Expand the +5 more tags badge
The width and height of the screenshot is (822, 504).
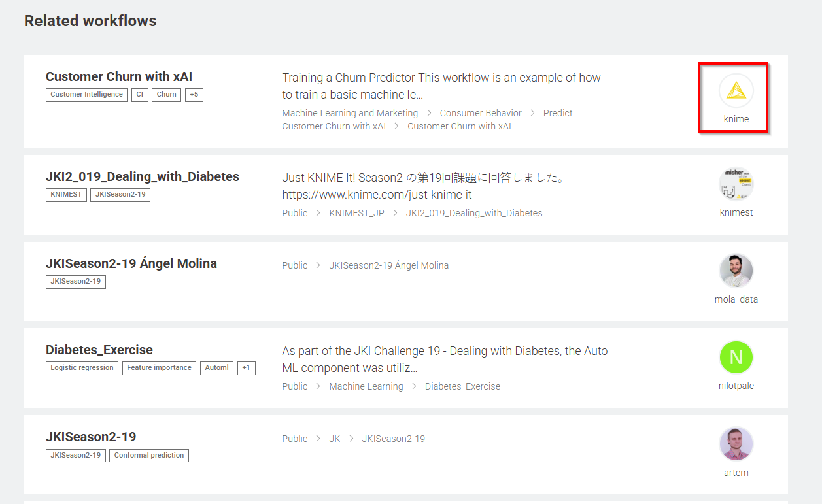click(x=194, y=95)
